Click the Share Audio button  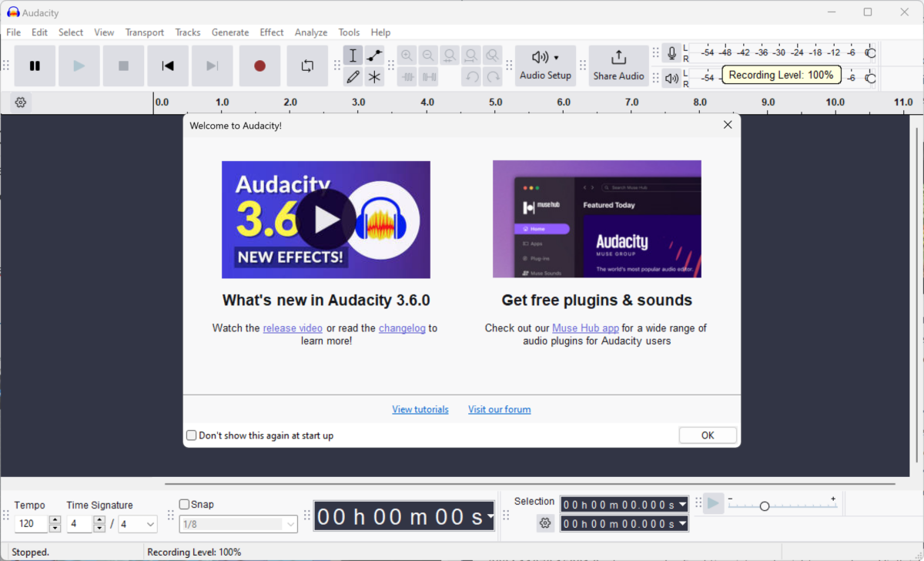pos(618,66)
